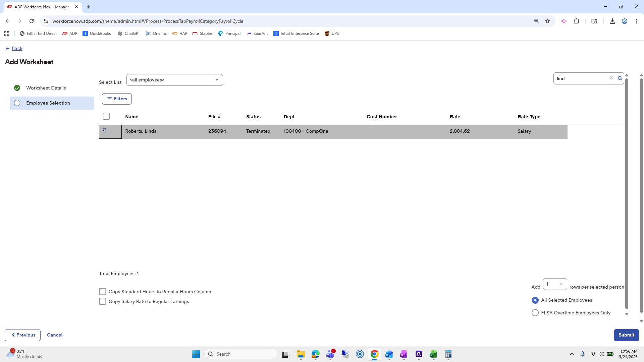Open Calculator from the taskbar
Viewport: 644px width, 362px height.
coord(448,354)
